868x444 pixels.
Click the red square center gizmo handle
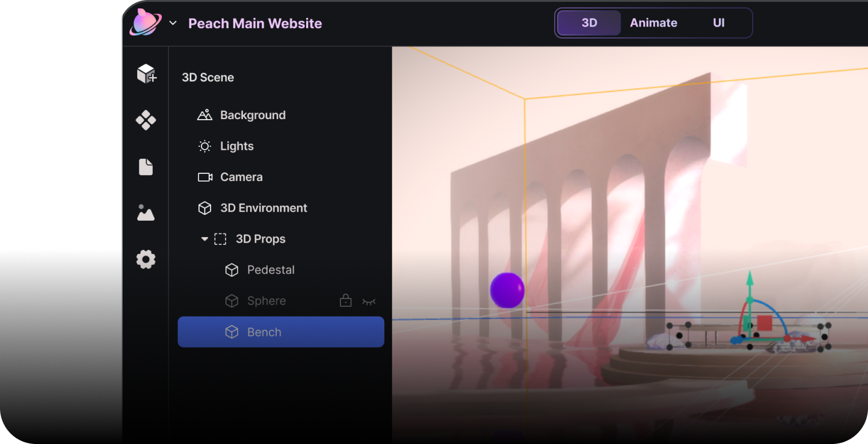[x=765, y=323]
